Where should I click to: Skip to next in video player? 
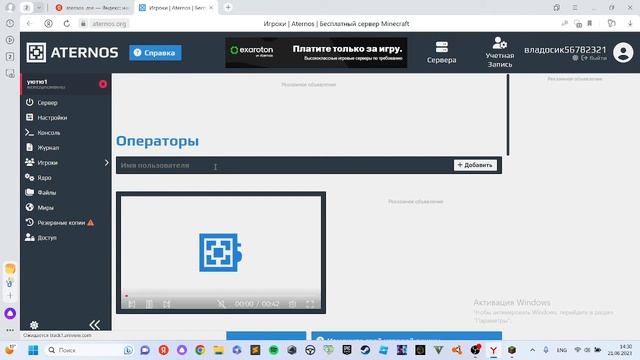click(167, 304)
